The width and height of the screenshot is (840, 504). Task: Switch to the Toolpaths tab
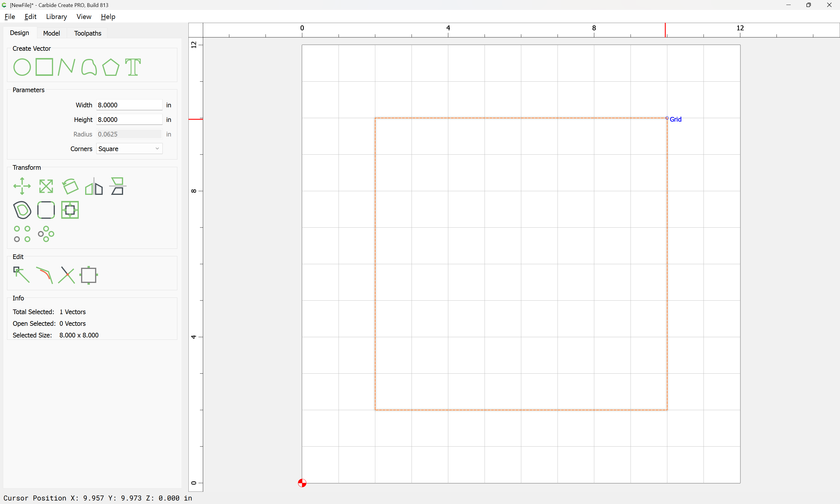(87, 33)
